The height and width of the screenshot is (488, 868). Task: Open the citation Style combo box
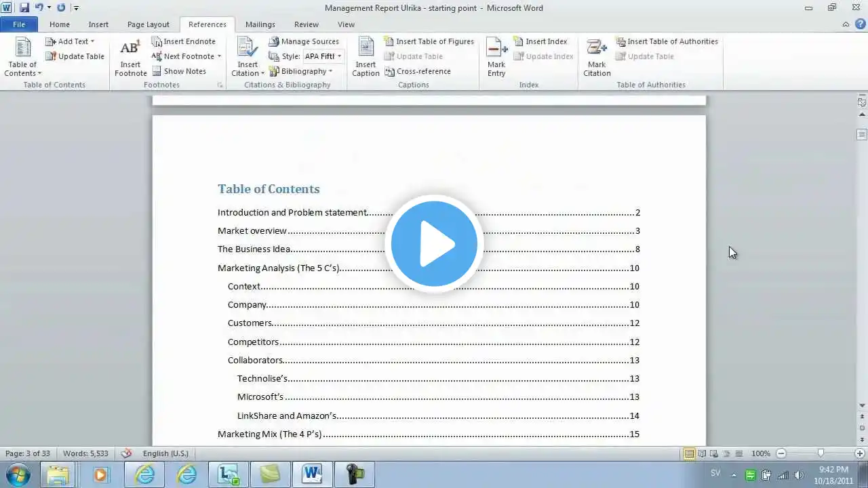pos(323,56)
